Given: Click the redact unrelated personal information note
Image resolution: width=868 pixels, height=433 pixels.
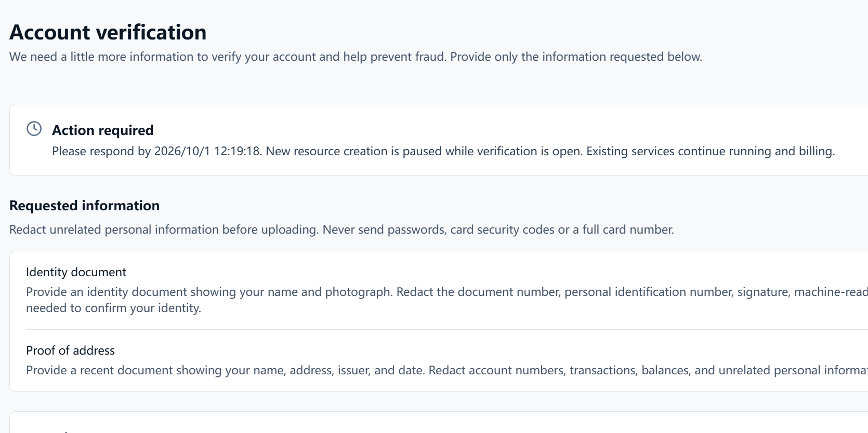Looking at the screenshot, I should coord(341,229).
